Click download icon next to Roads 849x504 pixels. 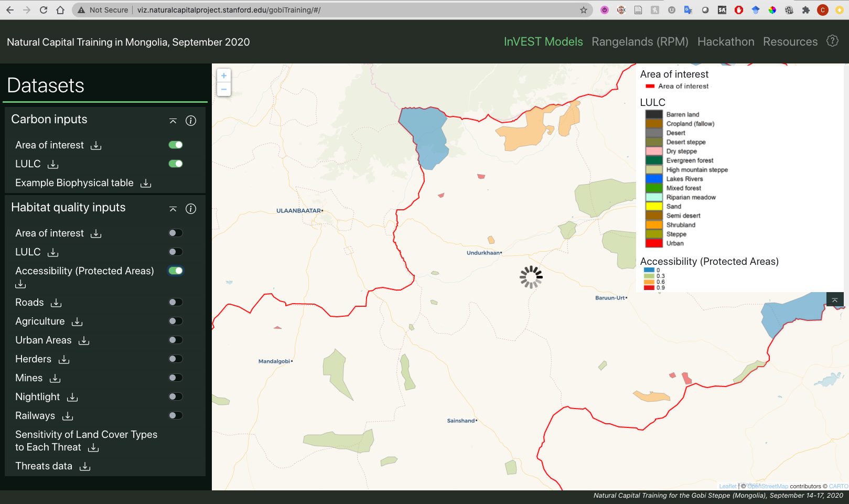56,303
